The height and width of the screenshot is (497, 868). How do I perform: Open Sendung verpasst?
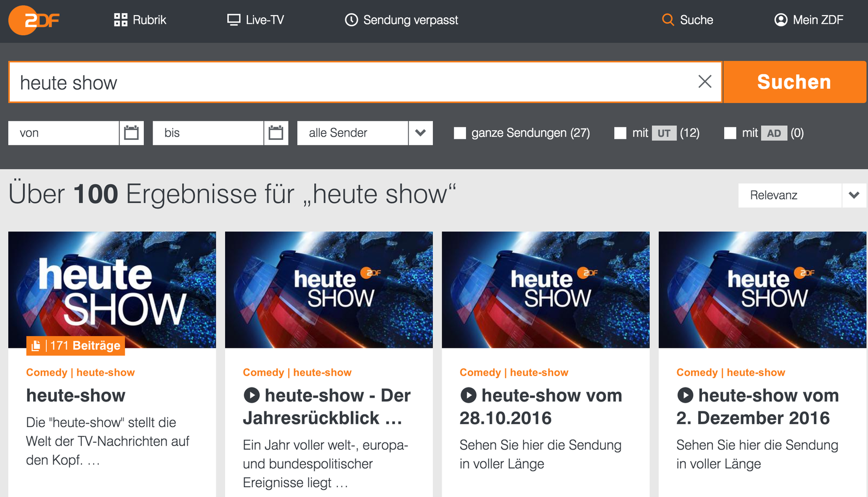click(x=401, y=20)
